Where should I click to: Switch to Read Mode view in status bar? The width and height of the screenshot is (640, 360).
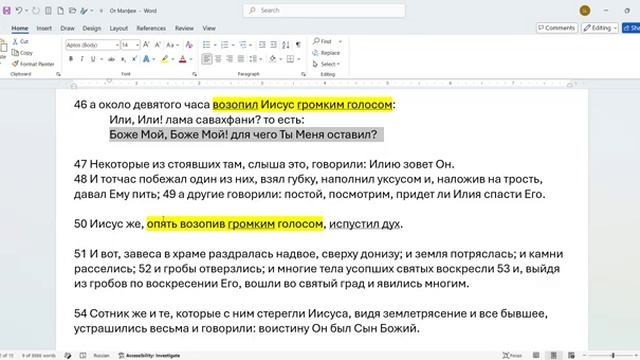[536, 356]
